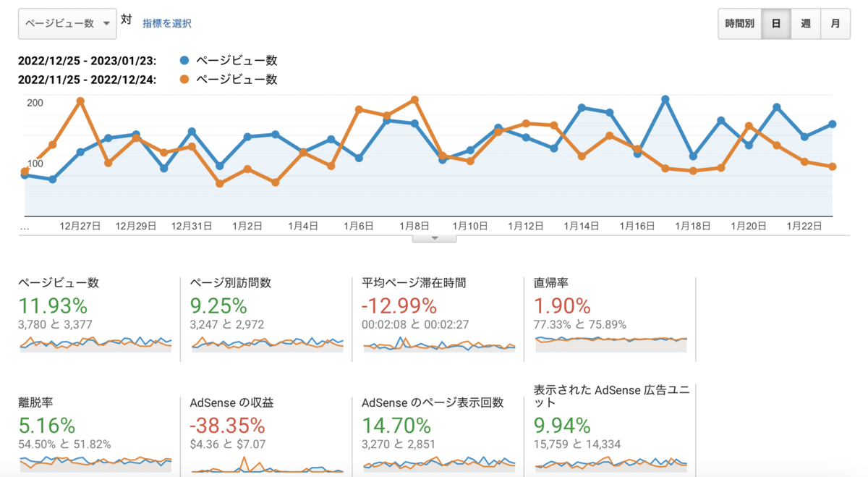
Task: Switch chart to 週 view
Action: click(806, 23)
